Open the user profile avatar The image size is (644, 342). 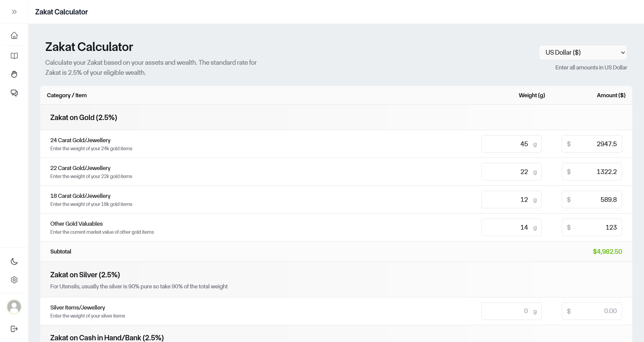coord(14,307)
